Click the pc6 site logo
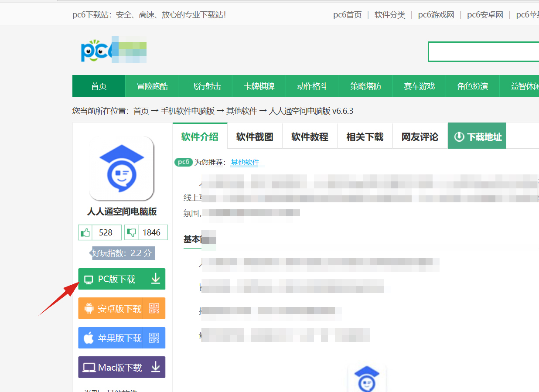 point(113,51)
